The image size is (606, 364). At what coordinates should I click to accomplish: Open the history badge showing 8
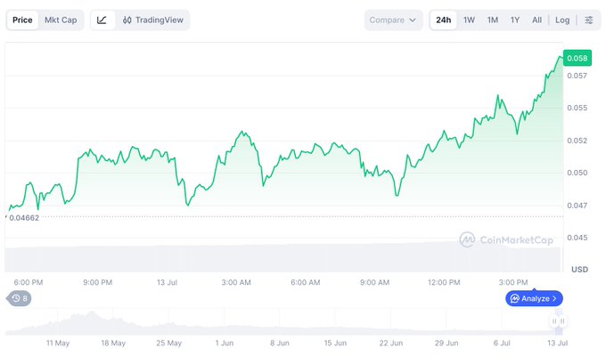[x=19, y=298]
